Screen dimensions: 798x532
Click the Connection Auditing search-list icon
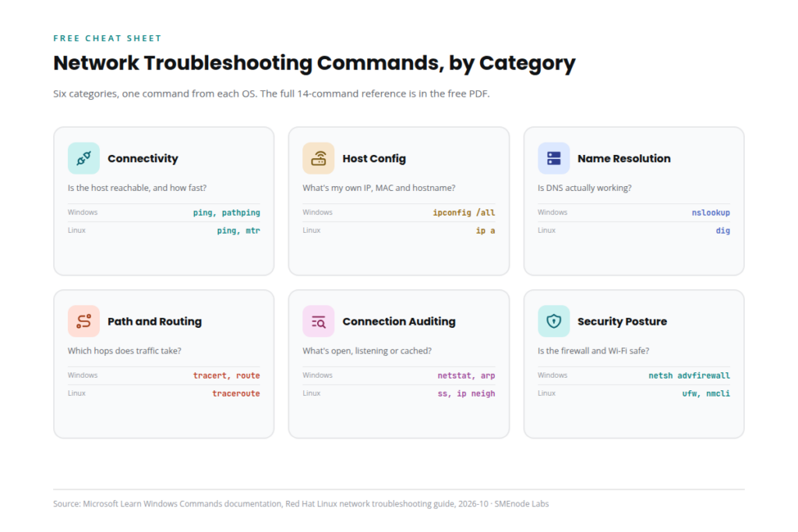[x=319, y=322]
